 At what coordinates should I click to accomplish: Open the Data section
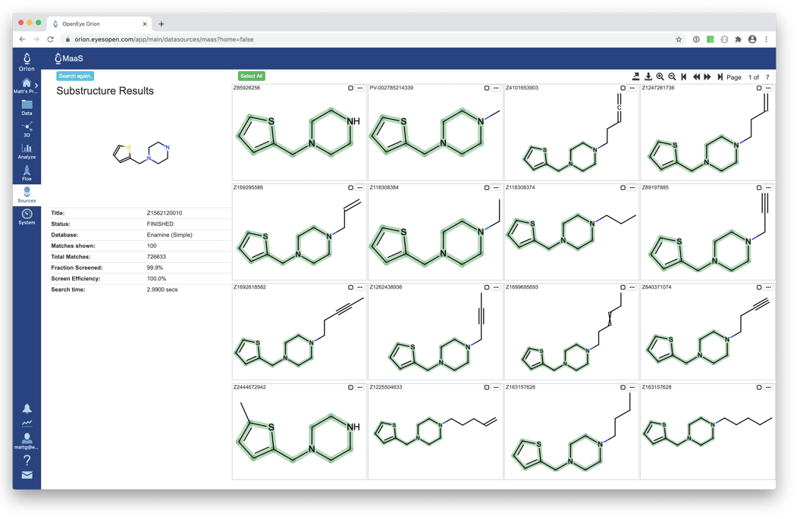tap(27, 107)
